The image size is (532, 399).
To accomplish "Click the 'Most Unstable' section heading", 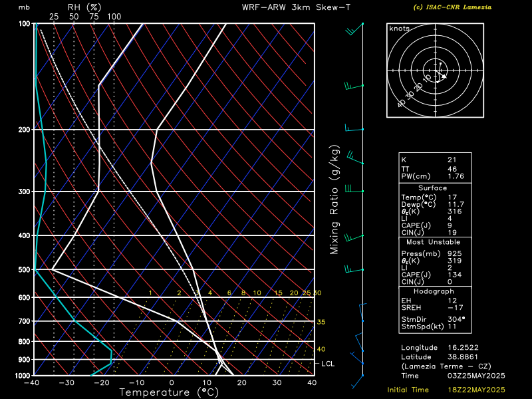I will point(434,242).
